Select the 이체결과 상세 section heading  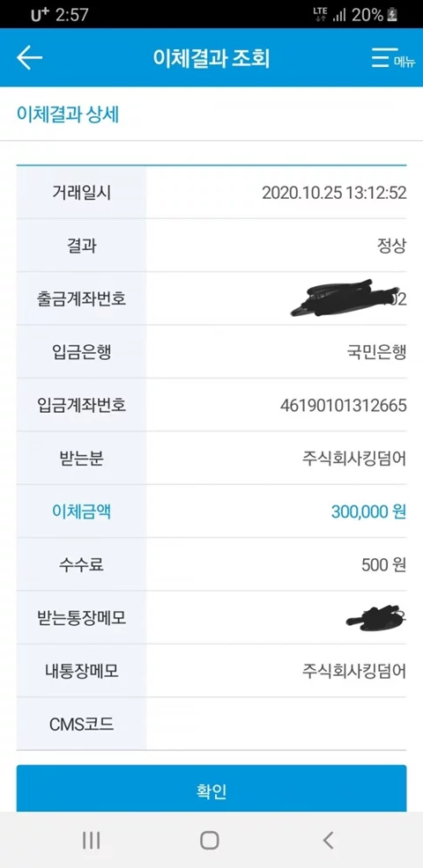[x=68, y=115]
